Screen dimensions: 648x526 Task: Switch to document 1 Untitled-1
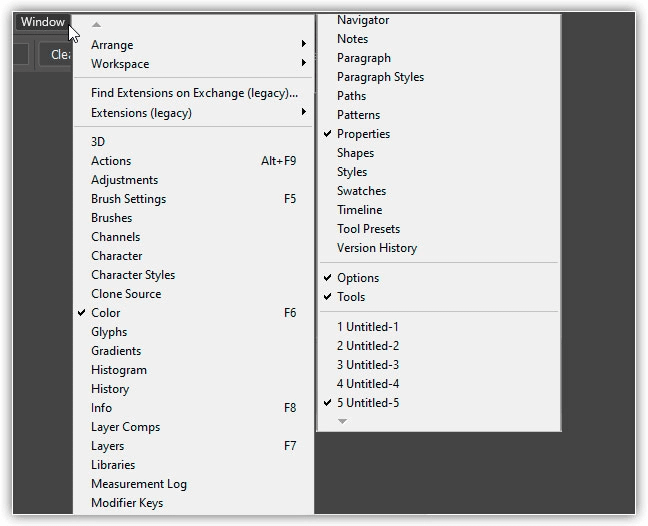[x=439, y=327]
